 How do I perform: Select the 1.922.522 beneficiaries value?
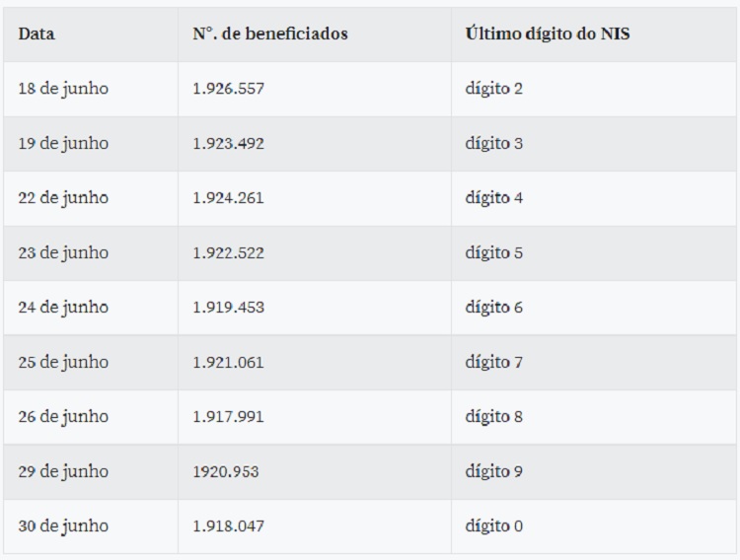click(229, 252)
